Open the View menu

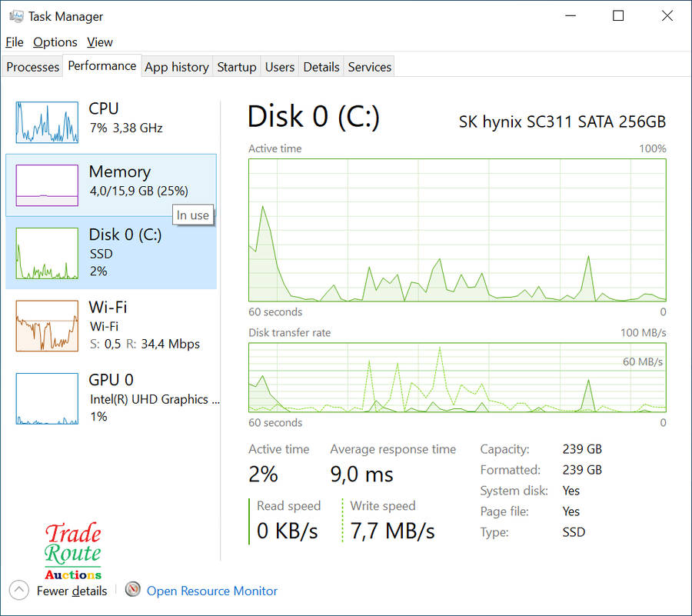point(100,42)
